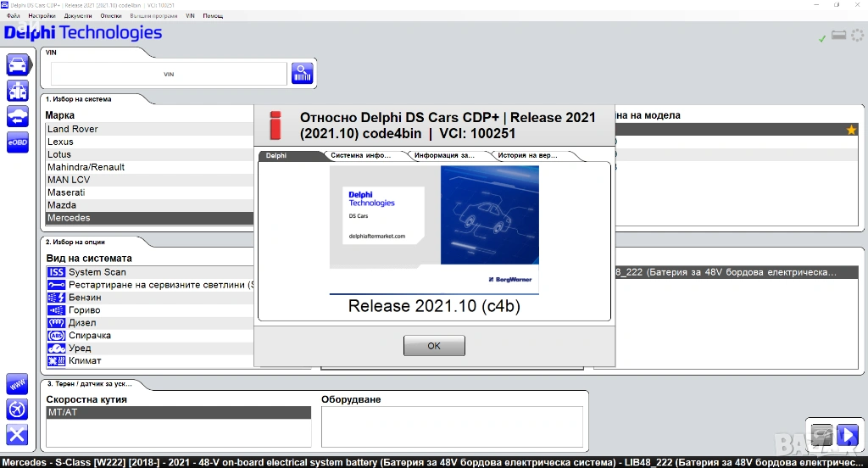This screenshot has width=868, height=468.
Task: Click inside the VIN input field
Action: coord(169,75)
